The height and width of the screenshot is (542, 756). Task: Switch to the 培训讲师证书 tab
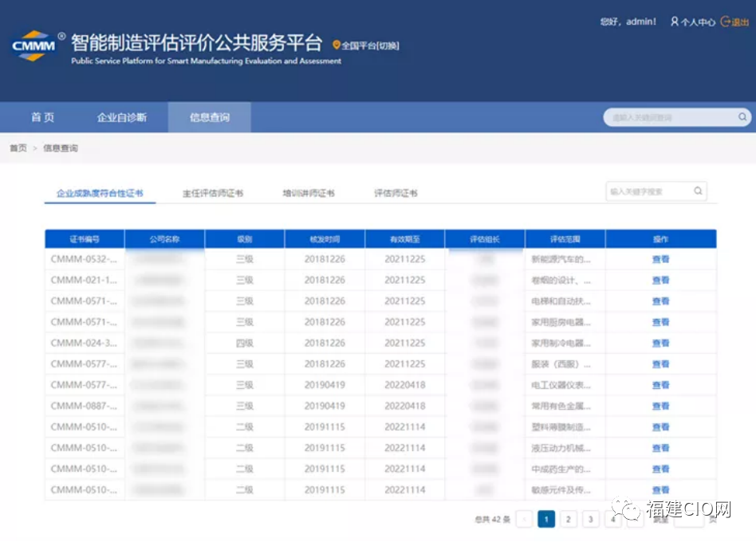coord(309,193)
